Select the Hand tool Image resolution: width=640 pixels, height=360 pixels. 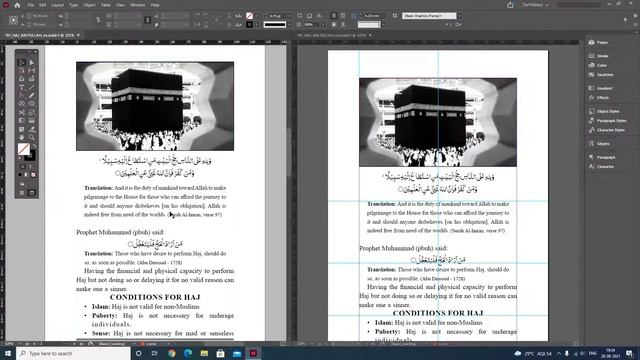click(22, 138)
